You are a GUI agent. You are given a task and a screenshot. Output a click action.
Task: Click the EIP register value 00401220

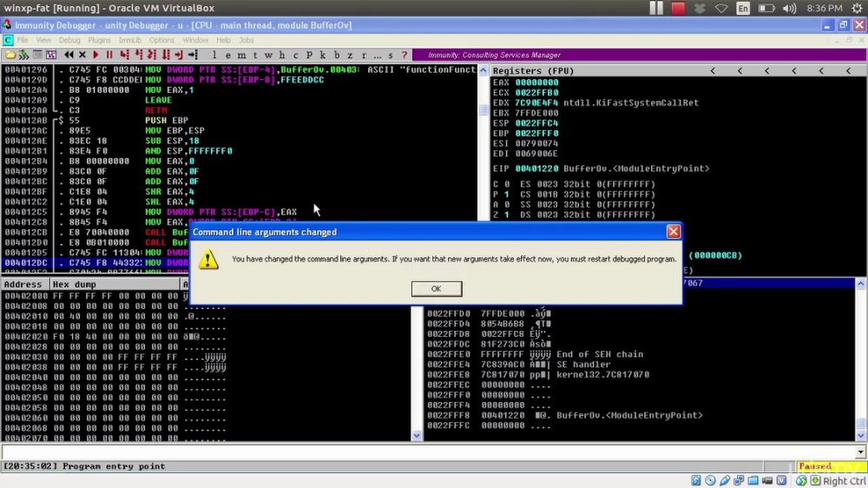point(536,168)
